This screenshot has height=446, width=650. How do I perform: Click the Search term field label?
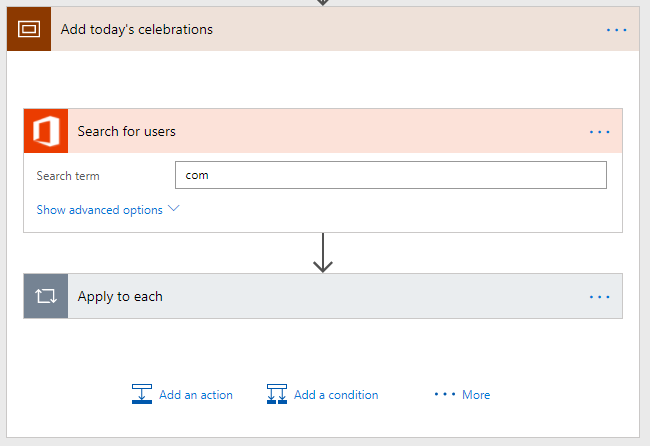coord(68,176)
